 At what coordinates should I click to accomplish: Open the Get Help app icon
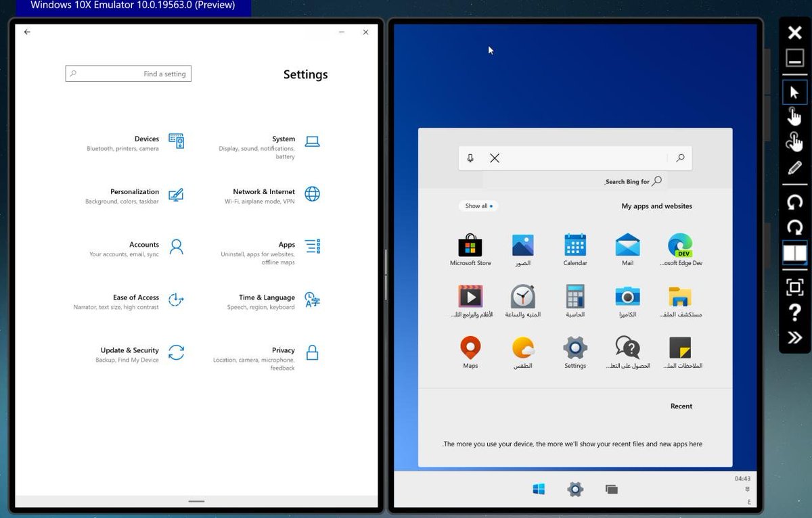[627, 352]
